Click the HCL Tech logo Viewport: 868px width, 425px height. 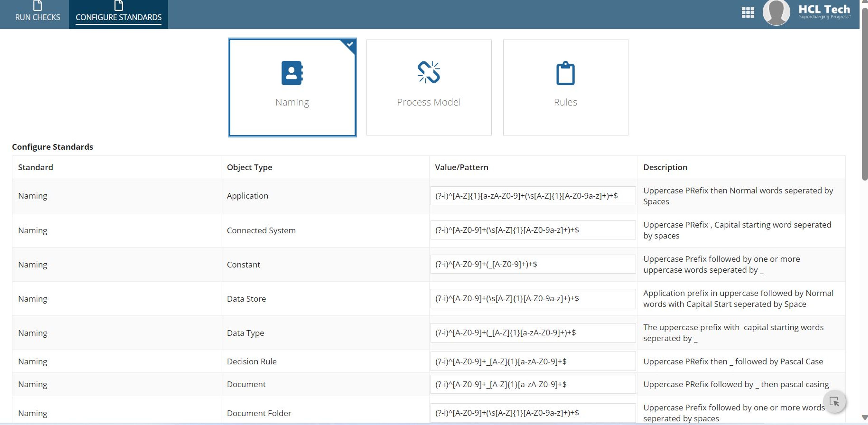[824, 12]
